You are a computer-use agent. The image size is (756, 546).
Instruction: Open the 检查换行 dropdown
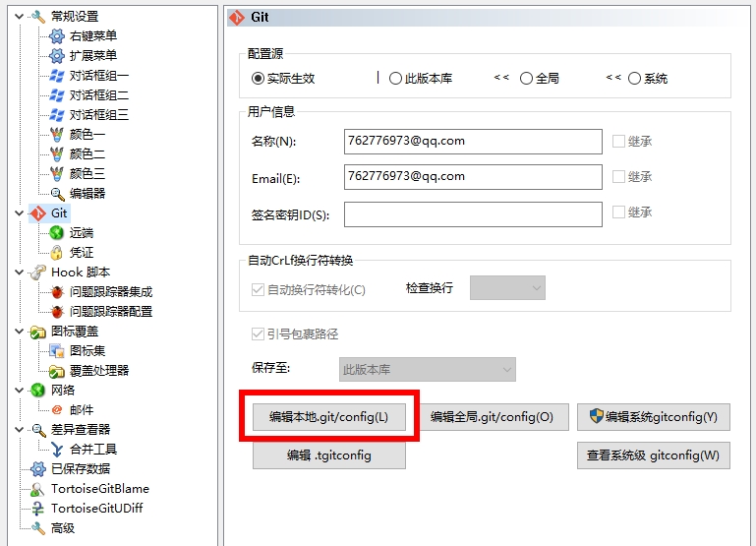point(507,288)
